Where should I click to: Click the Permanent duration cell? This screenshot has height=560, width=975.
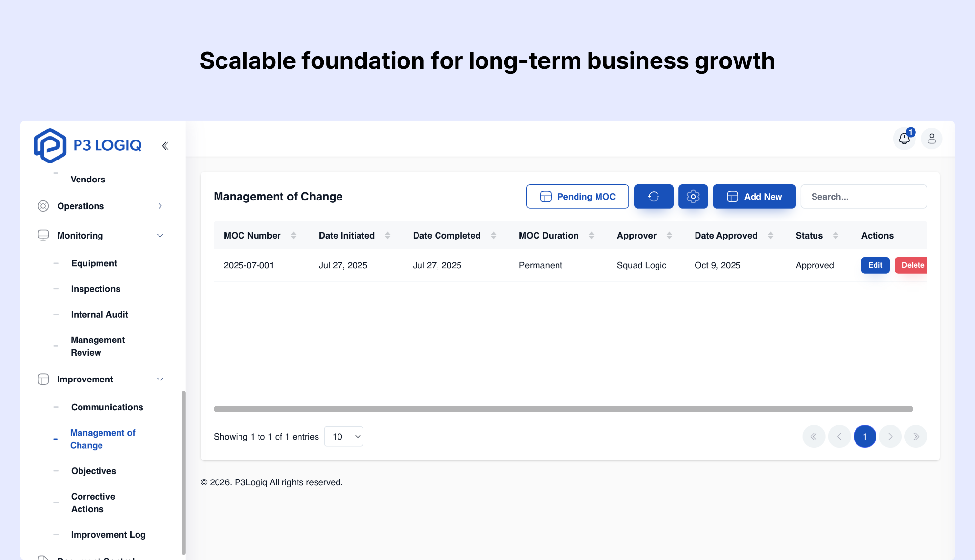pos(540,265)
